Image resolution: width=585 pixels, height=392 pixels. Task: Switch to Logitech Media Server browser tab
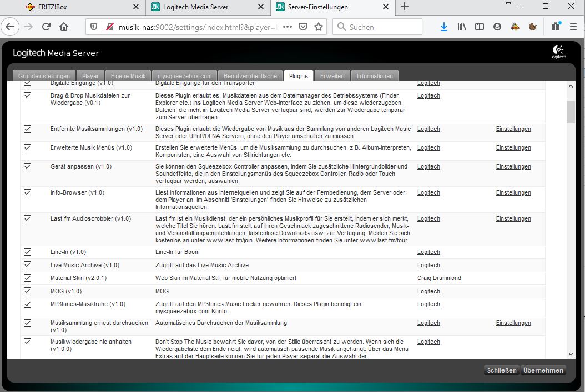coord(208,7)
